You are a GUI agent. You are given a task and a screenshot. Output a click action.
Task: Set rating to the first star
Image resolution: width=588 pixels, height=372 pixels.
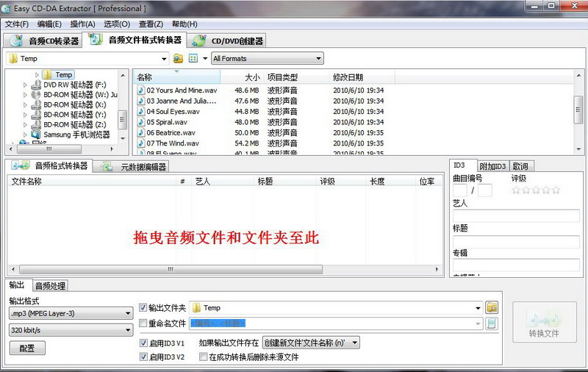(x=516, y=190)
